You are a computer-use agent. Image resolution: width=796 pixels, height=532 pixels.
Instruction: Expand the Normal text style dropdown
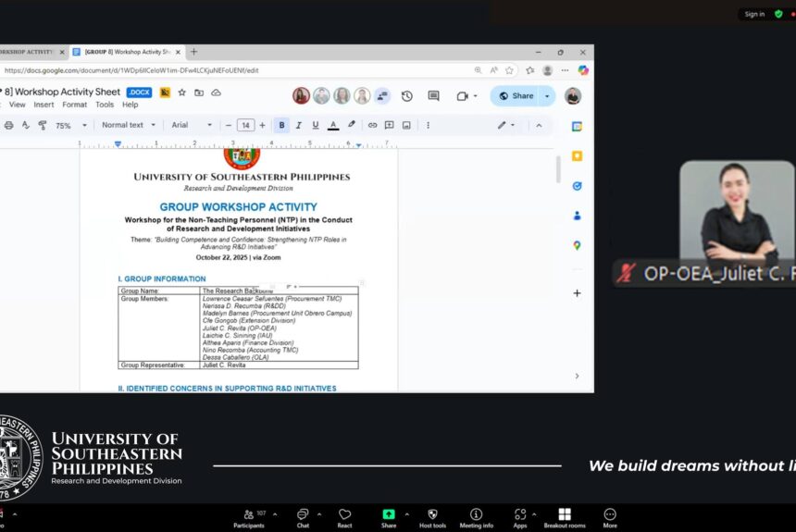click(129, 125)
